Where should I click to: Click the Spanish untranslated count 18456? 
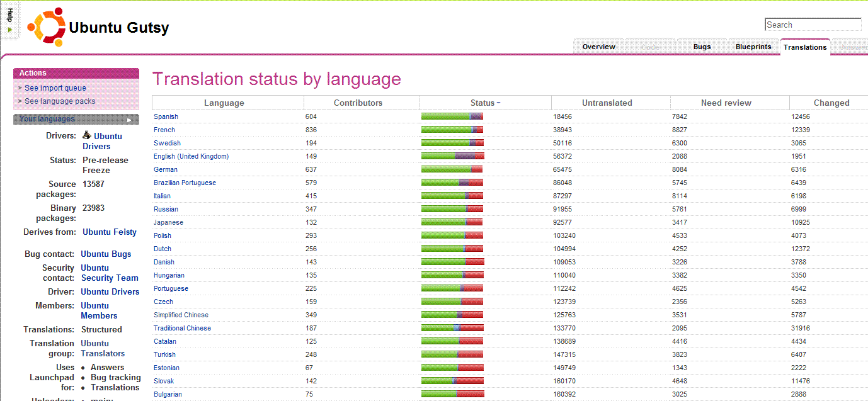(562, 116)
